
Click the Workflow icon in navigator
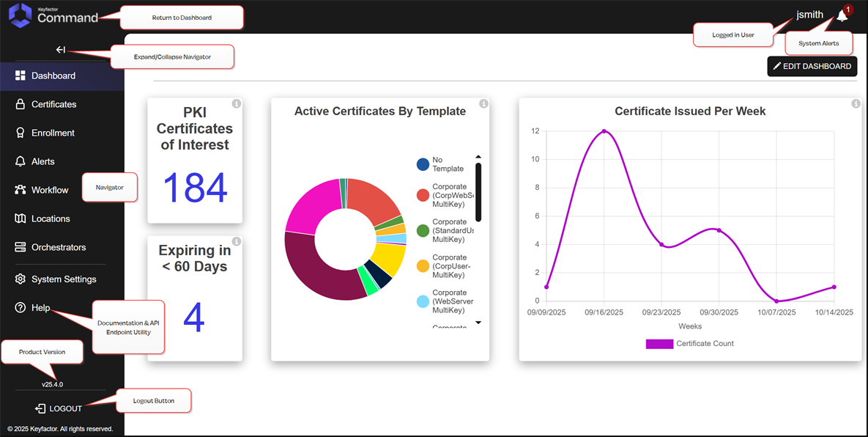click(21, 190)
